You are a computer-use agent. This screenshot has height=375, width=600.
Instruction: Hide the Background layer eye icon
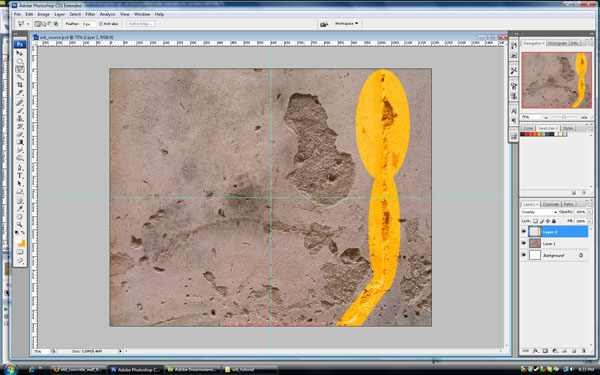tap(524, 255)
